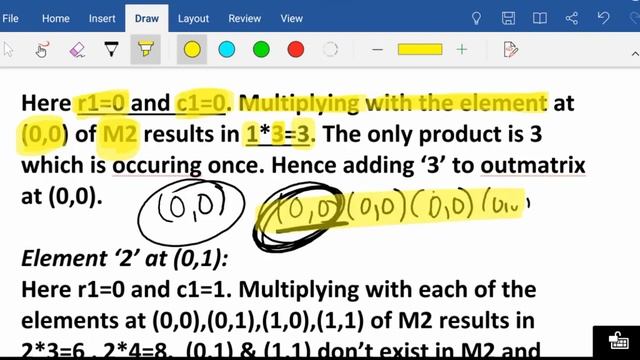The height and width of the screenshot is (360, 640).
Task: Increase pen thickness with plus button
Action: click(462, 49)
